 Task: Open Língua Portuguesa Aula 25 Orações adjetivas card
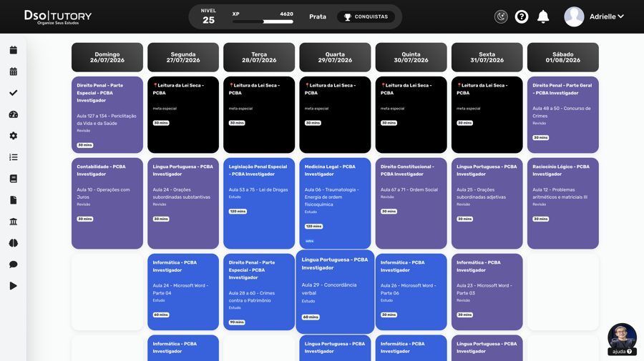(487, 203)
